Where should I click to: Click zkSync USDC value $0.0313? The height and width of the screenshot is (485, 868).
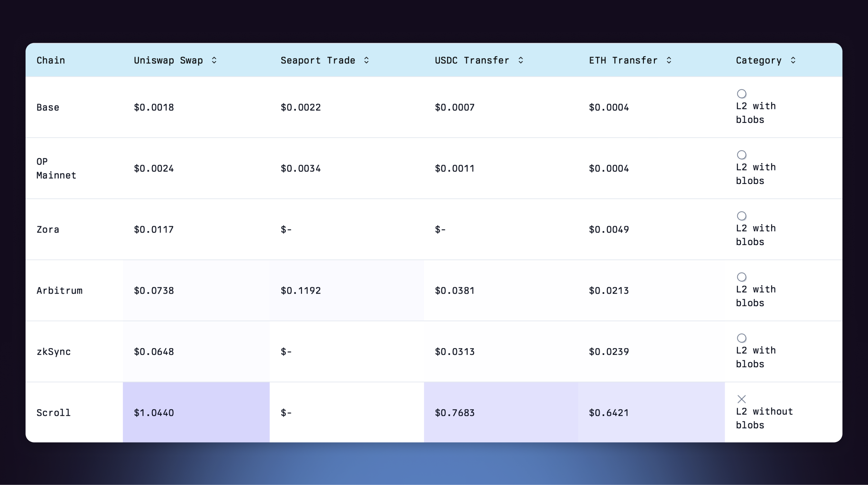coord(455,352)
